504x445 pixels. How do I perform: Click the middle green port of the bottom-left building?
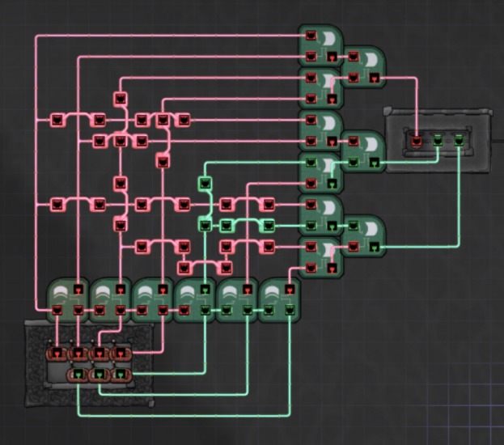tap(100, 374)
